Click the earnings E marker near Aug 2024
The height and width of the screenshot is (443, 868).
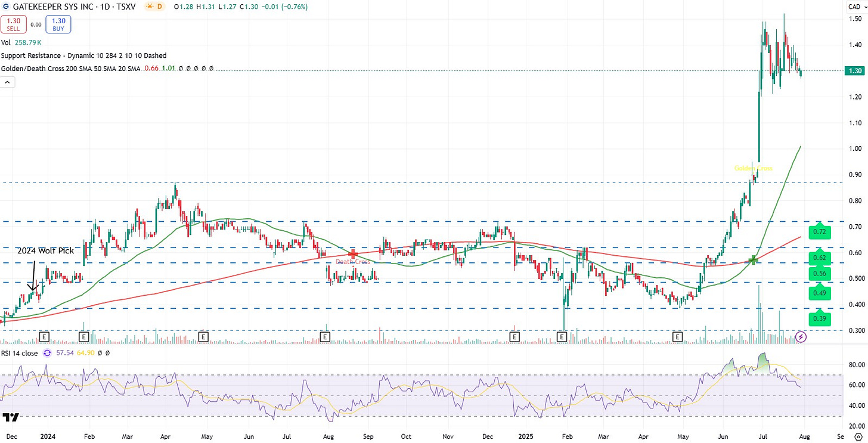325,337
